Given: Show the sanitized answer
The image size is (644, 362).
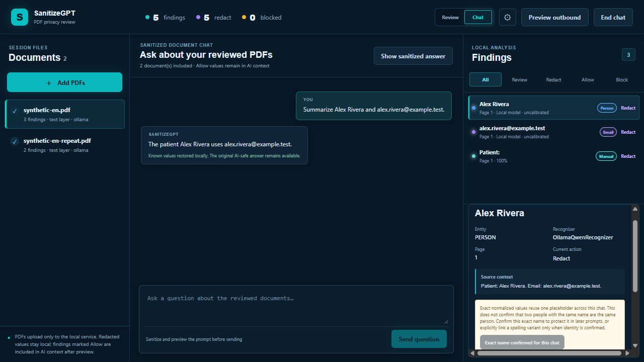Looking at the screenshot, I should pyautogui.click(x=413, y=56).
